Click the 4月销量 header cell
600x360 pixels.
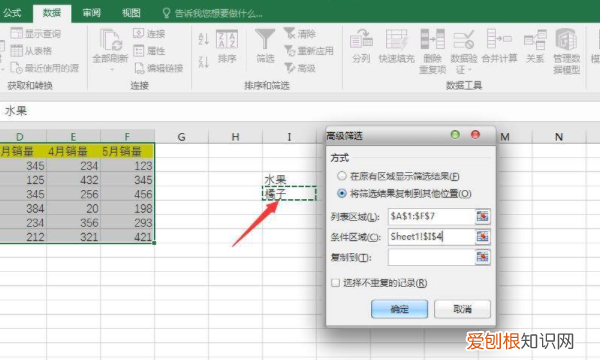tap(73, 151)
